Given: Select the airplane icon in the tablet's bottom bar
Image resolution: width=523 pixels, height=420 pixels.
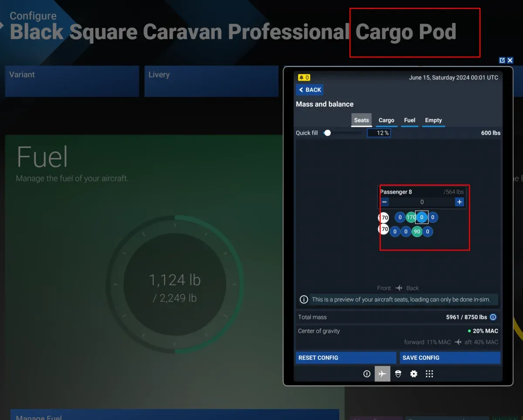Looking at the screenshot, I should tap(382, 374).
